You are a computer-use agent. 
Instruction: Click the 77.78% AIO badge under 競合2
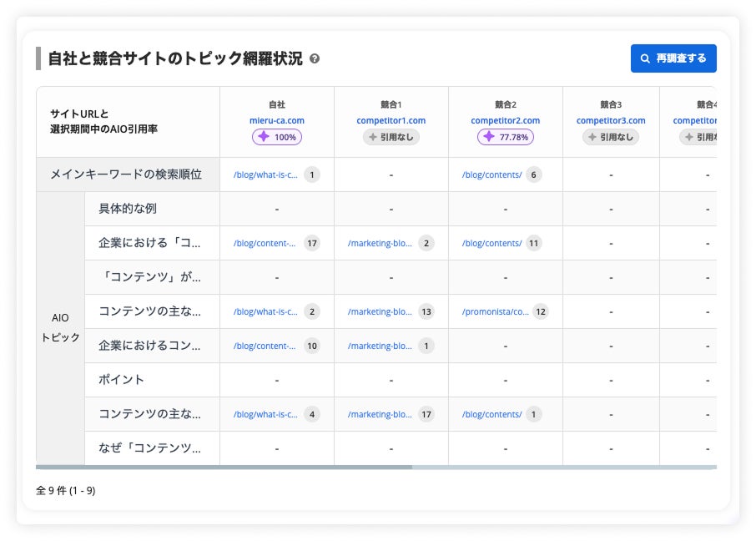click(x=505, y=137)
